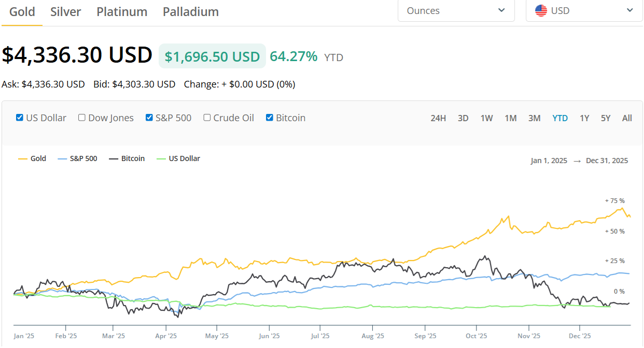Viewport: 644px width, 348px height.
Task: Click the S&P 500 blue legend marker
Action: click(62, 159)
